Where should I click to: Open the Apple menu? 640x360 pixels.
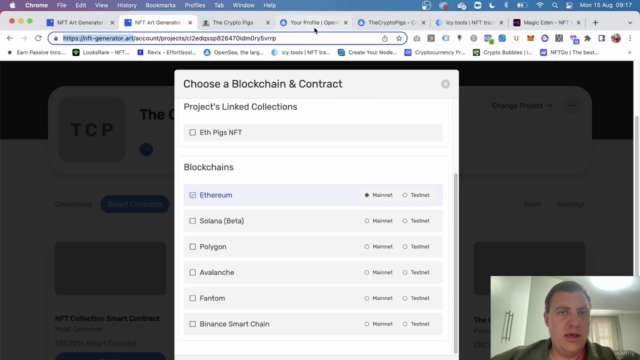pos(12,5)
